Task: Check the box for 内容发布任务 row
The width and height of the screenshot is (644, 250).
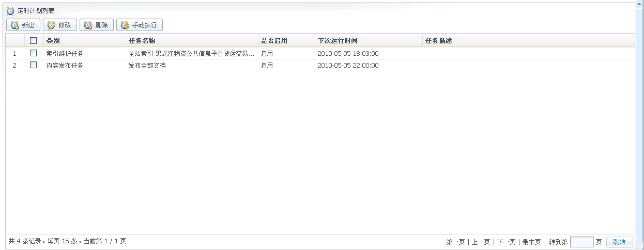Action: pyautogui.click(x=34, y=65)
